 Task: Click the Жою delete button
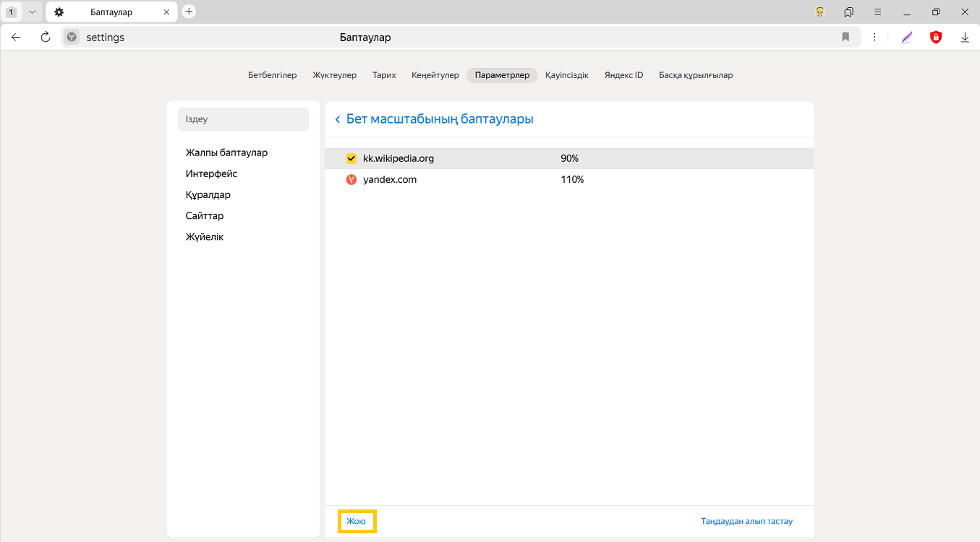357,521
